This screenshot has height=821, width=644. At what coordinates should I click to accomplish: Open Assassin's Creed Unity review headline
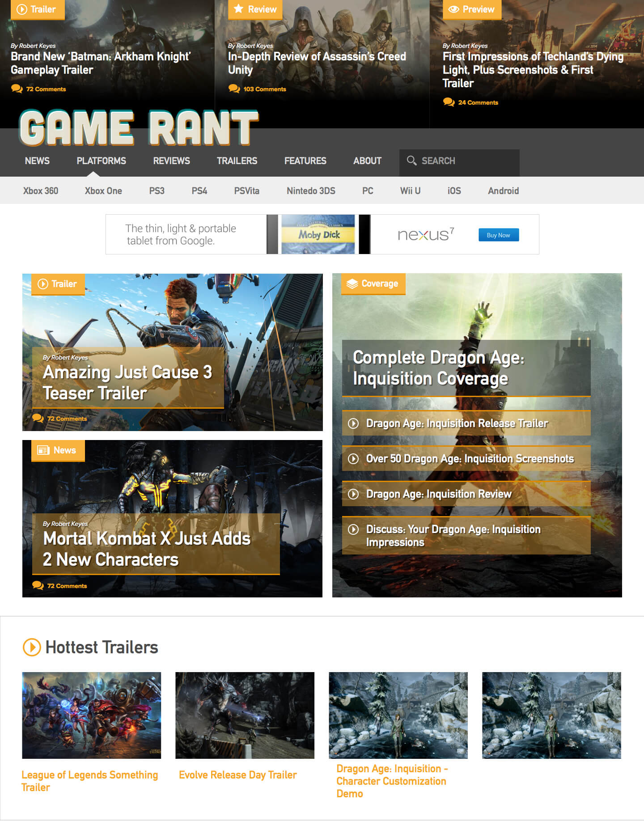[317, 63]
